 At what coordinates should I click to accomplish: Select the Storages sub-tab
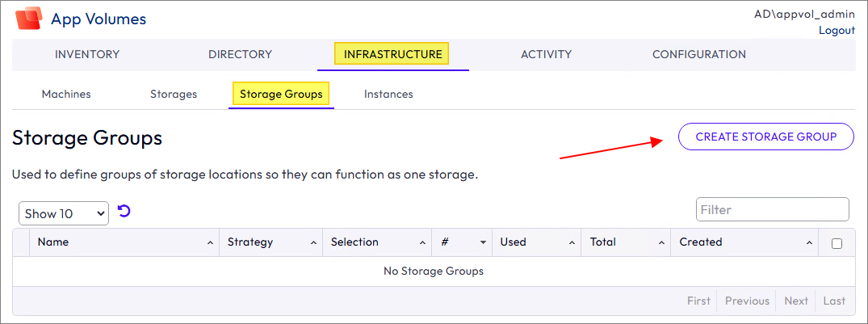click(174, 94)
